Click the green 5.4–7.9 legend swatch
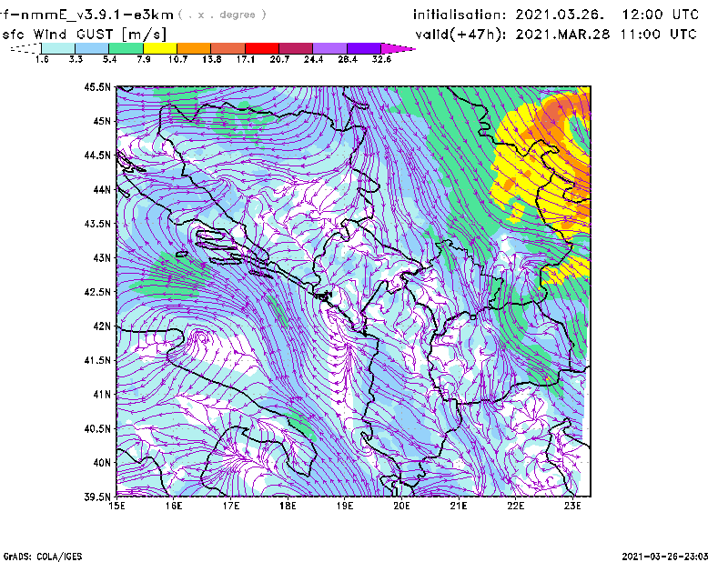Image resolution: width=728 pixels, height=562 pixels. pyautogui.click(x=126, y=48)
